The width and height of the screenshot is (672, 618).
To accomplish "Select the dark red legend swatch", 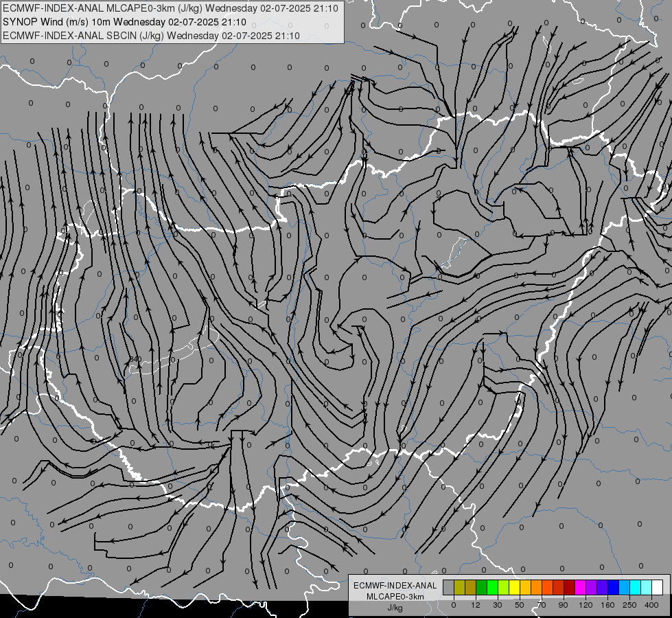I will coord(570,587).
